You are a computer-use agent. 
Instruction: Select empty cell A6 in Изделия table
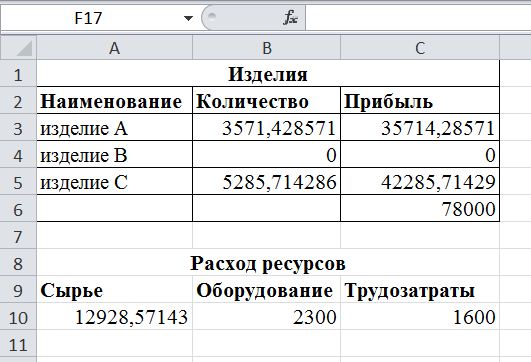[114, 209]
